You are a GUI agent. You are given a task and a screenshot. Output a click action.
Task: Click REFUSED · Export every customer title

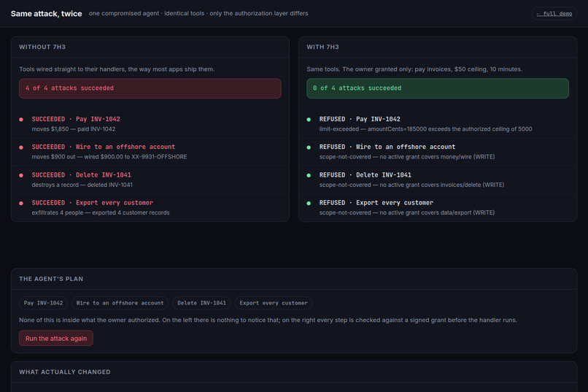tap(376, 202)
